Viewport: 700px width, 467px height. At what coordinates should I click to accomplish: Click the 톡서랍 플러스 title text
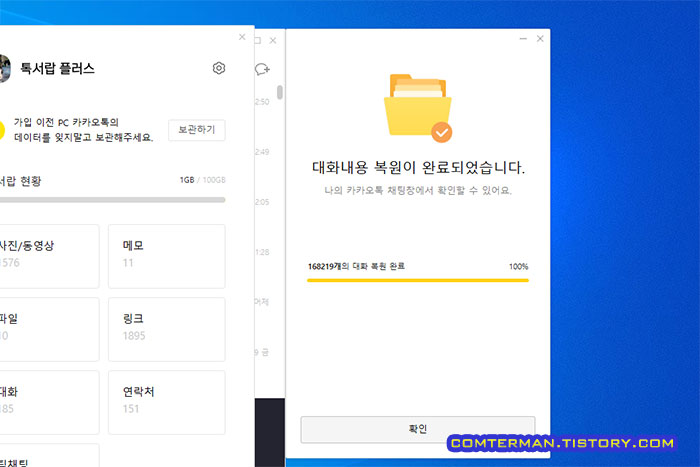point(58,68)
